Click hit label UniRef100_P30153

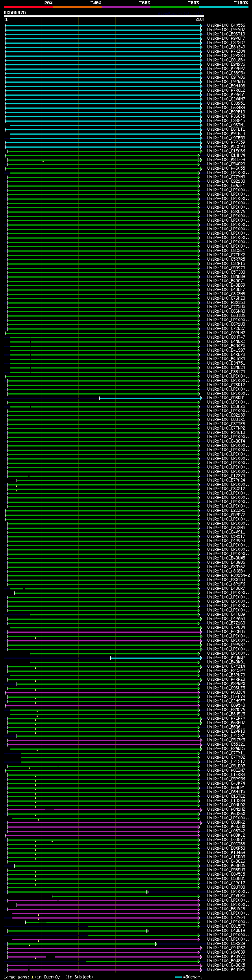(226, 303)
